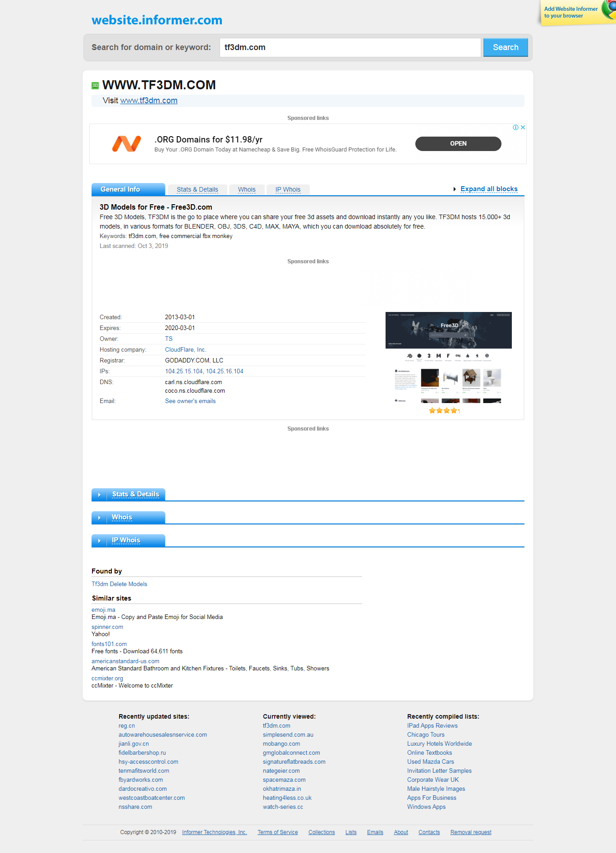Open Contacts footer link
Screen dimensions: 616x853
coord(429,832)
